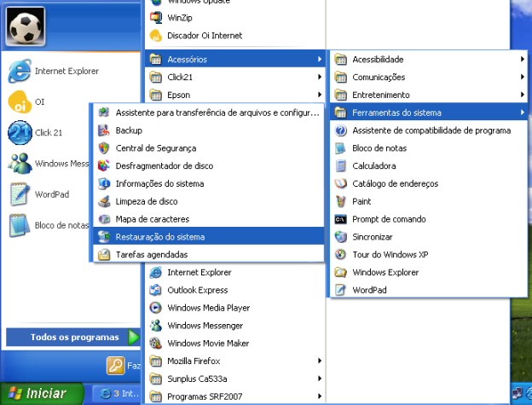Select Ferramentas do sistema entry

tap(429, 113)
